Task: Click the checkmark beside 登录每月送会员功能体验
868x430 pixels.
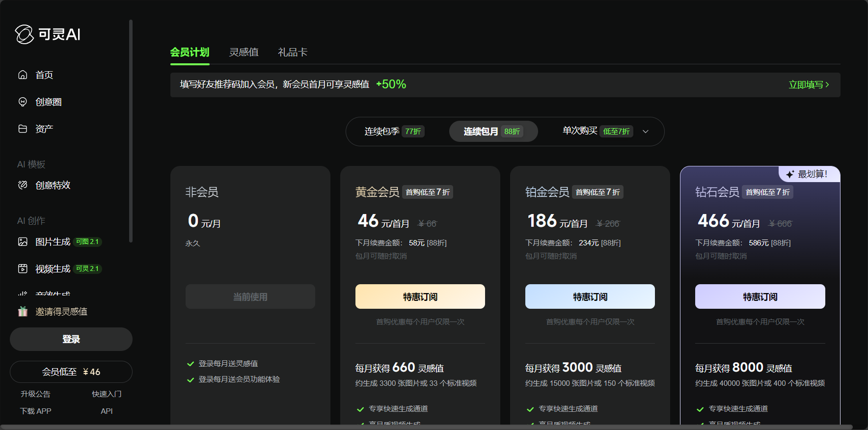Action: 190,379
